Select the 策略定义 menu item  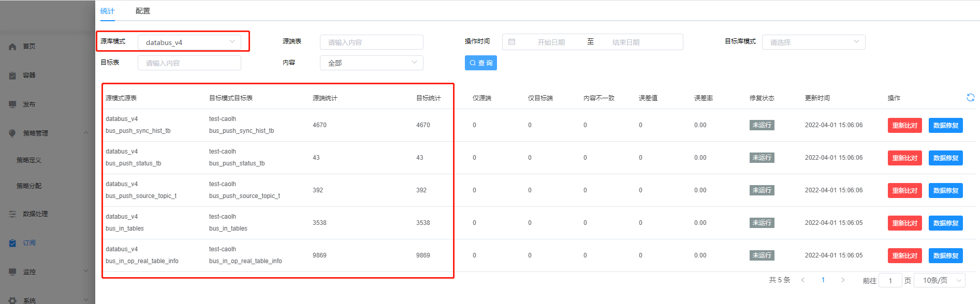(x=29, y=160)
